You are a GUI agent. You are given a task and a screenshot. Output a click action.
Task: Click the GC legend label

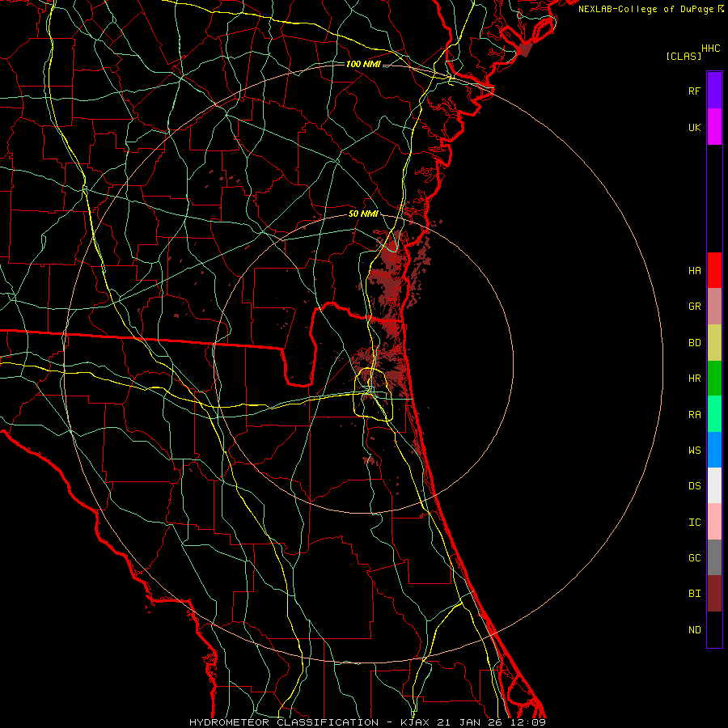694,557
